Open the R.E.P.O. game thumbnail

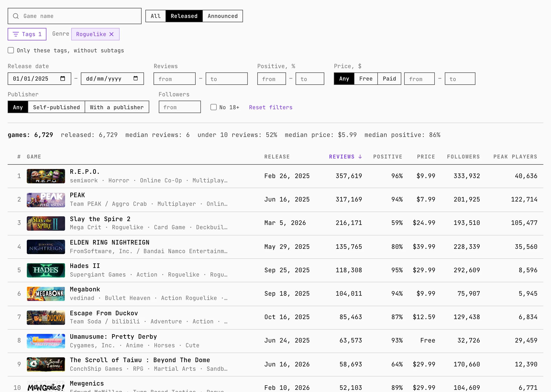click(x=46, y=176)
